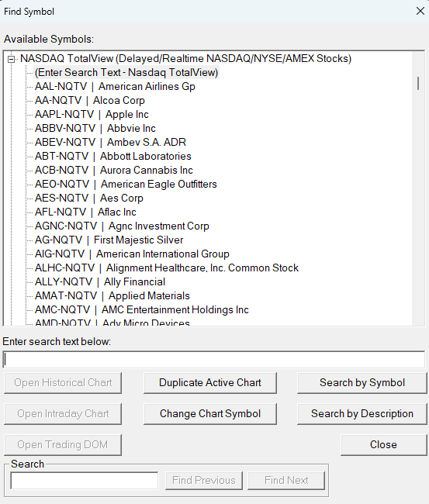Image resolution: width=429 pixels, height=504 pixels.
Task: Select ABEV-NQTV Ambev S.A. ADR
Action: tap(110, 142)
